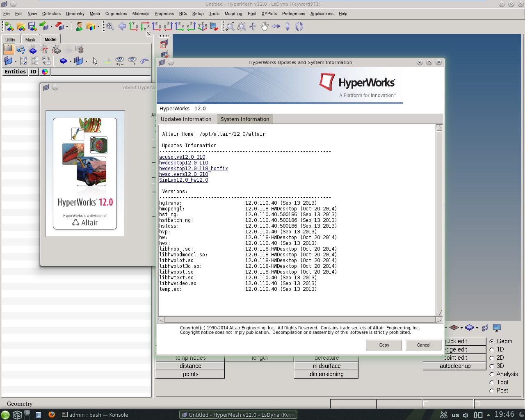The width and height of the screenshot is (525, 420).
Task: Click the autocleanup panel button
Action: pyautogui.click(x=455, y=366)
